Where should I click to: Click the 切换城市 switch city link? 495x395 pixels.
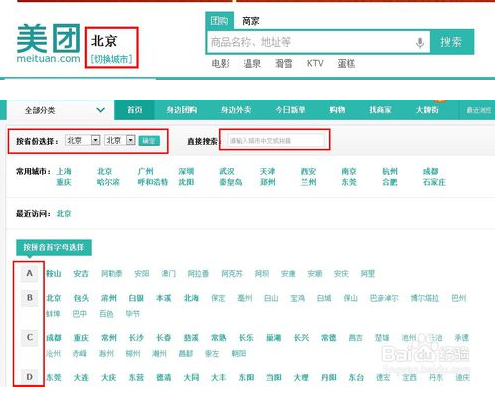[x=111, y=59]
